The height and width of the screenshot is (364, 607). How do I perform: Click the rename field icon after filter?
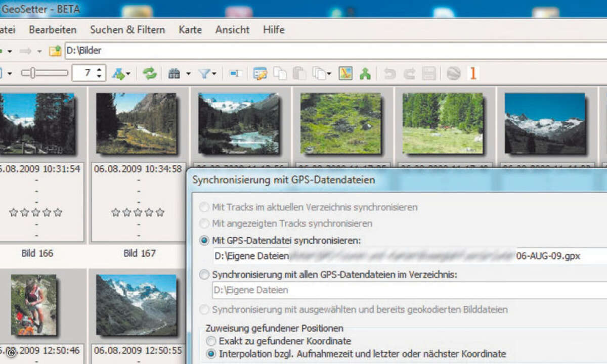(235, 74)
